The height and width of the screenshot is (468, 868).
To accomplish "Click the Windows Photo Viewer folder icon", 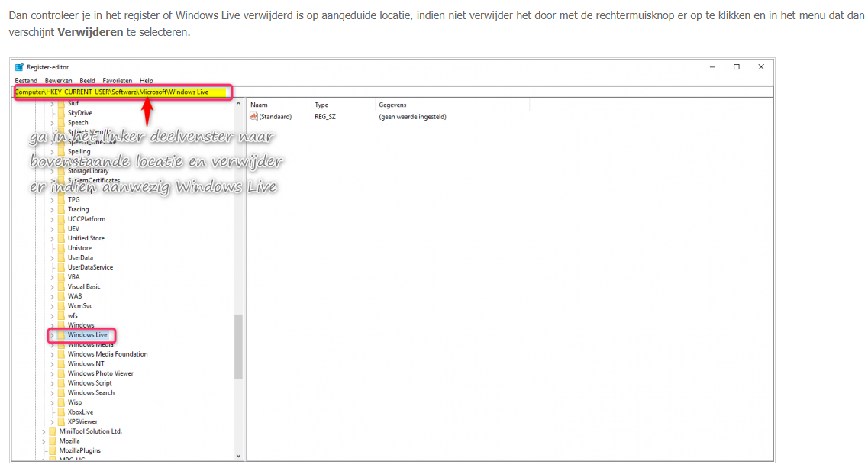I will 61,373.
